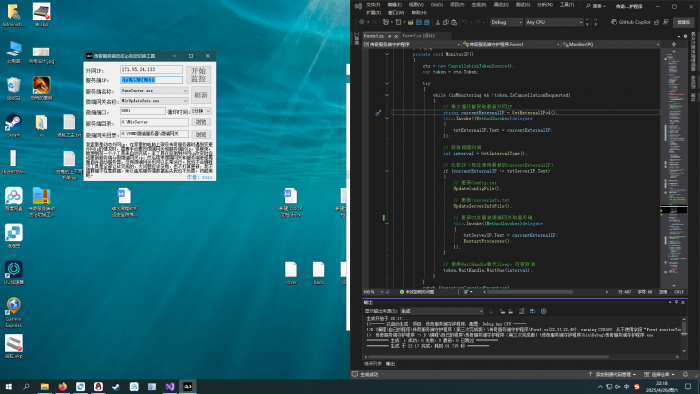Open the 工具(T) menu

click(567, 5)
